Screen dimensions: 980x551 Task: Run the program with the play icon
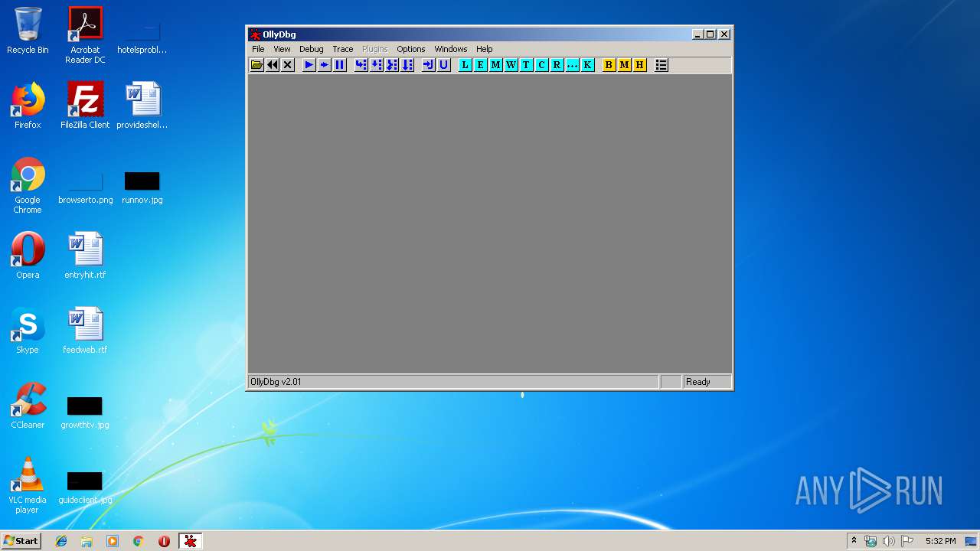(309, 65)
